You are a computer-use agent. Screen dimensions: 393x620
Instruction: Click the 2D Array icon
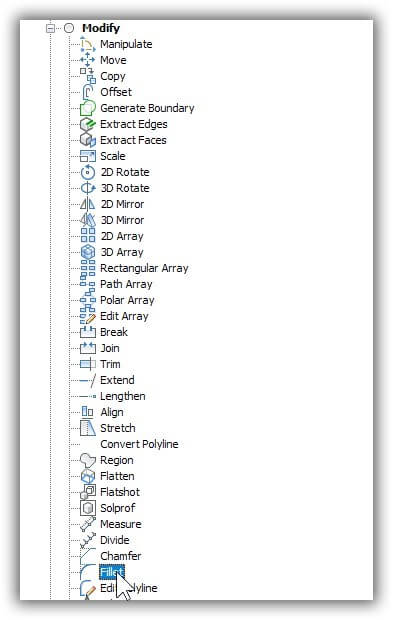coord(88,236)
